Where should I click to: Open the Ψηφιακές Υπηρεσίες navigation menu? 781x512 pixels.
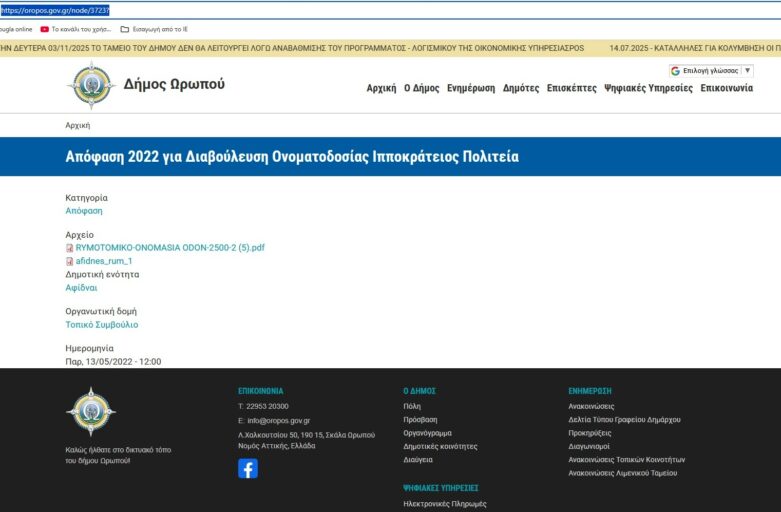(649, 88)
